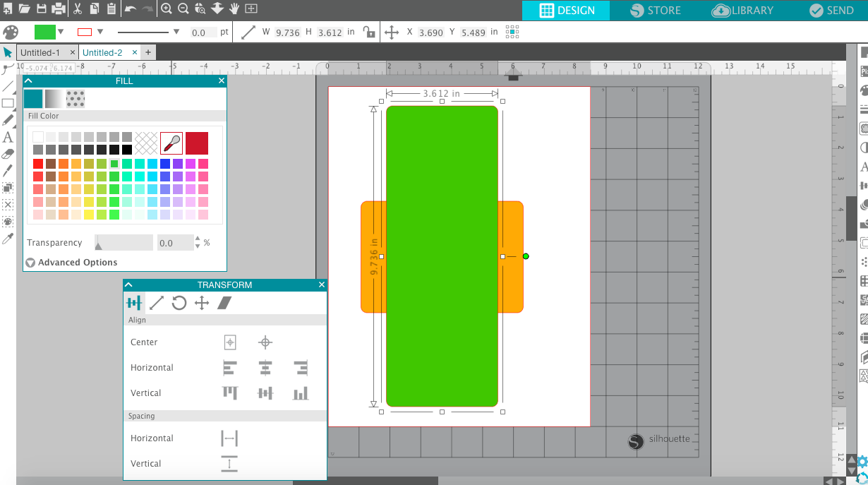This screenshot has height=485, width=868.
Task: Click the Print icon
Action: (x=59, y=9)
